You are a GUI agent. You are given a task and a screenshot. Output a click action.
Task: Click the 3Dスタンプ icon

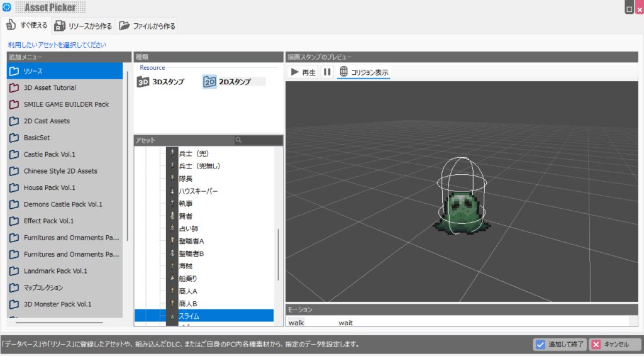click(x=143, y=82)
